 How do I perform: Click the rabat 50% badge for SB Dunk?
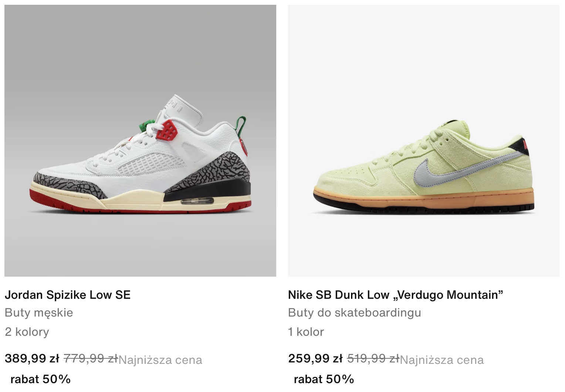click(324, 379)
